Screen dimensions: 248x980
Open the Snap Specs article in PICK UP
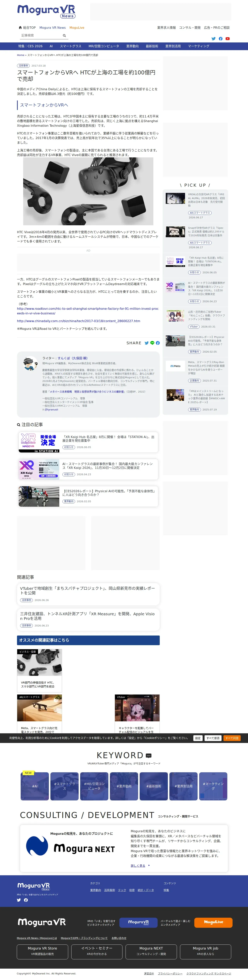[x=206, y=232]
